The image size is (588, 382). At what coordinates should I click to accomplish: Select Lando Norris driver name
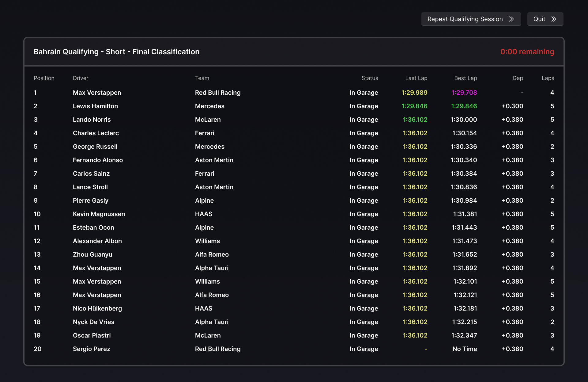tap(92, 120)
